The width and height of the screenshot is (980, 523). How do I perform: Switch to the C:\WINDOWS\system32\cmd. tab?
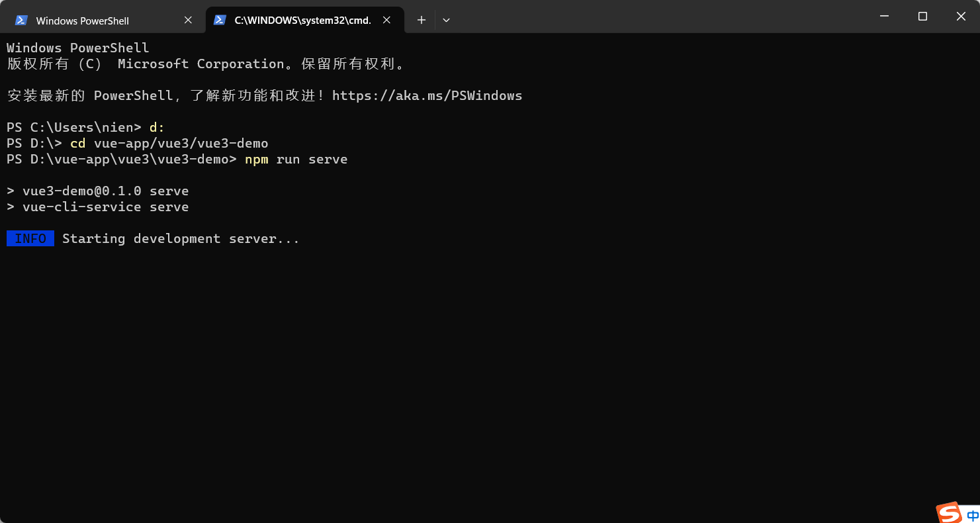coord(304,21)
